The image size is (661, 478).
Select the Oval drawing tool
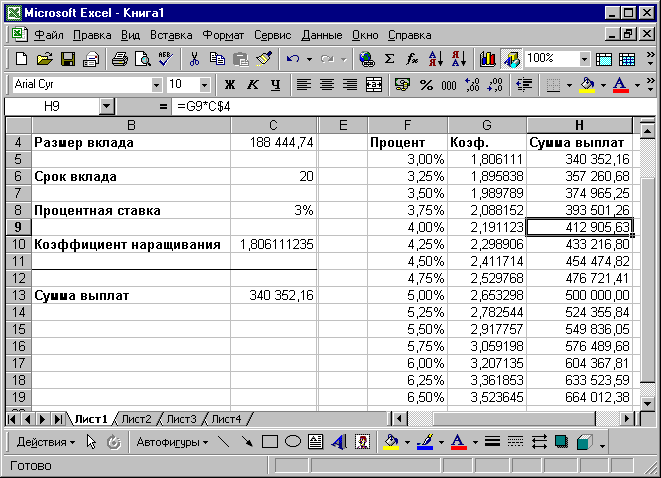click(293, 442)
